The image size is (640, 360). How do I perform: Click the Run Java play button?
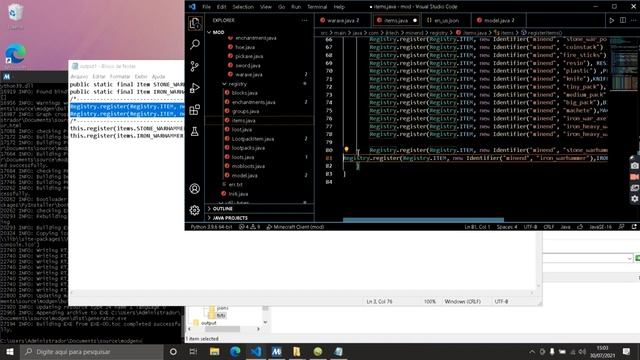[x=611, y=20]
